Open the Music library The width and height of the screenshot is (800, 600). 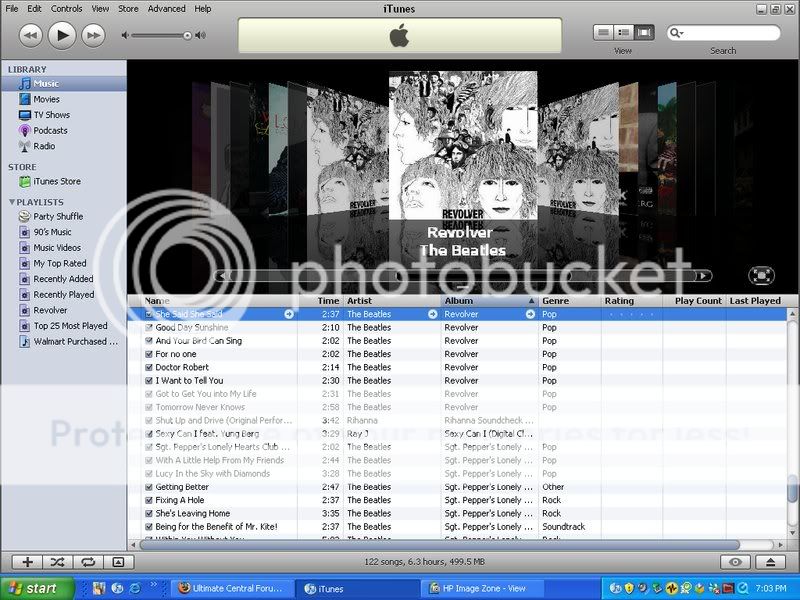pos(64,84)
